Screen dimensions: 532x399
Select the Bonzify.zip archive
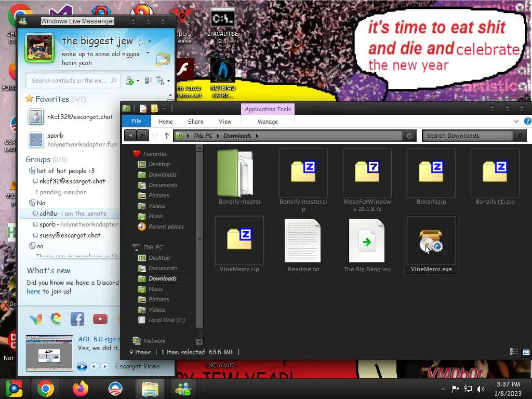[431, 177]
